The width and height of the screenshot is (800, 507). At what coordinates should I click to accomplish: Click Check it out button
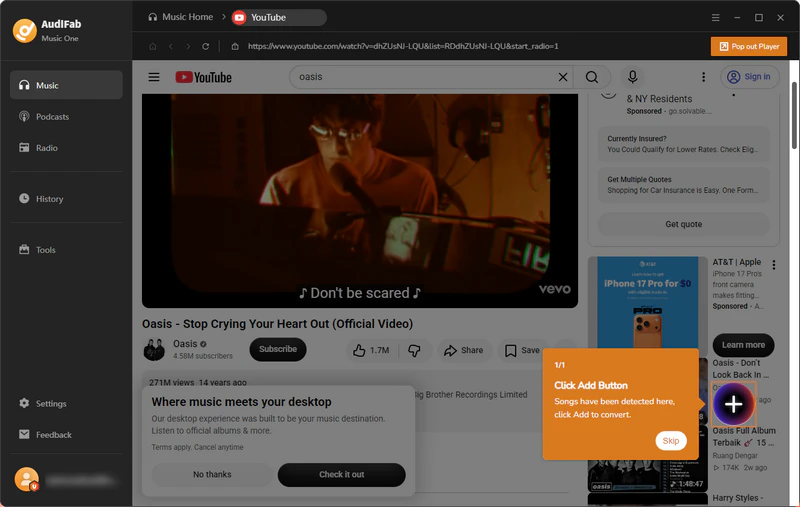tap(341, 474)
